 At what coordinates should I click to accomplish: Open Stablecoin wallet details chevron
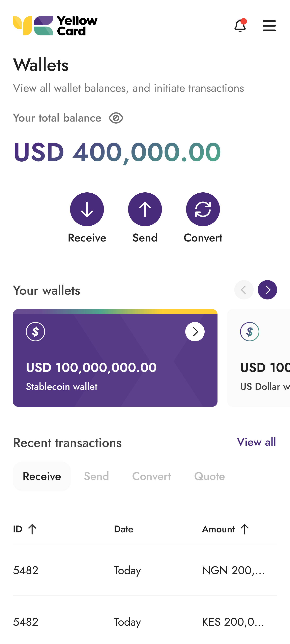coord(195,332)
